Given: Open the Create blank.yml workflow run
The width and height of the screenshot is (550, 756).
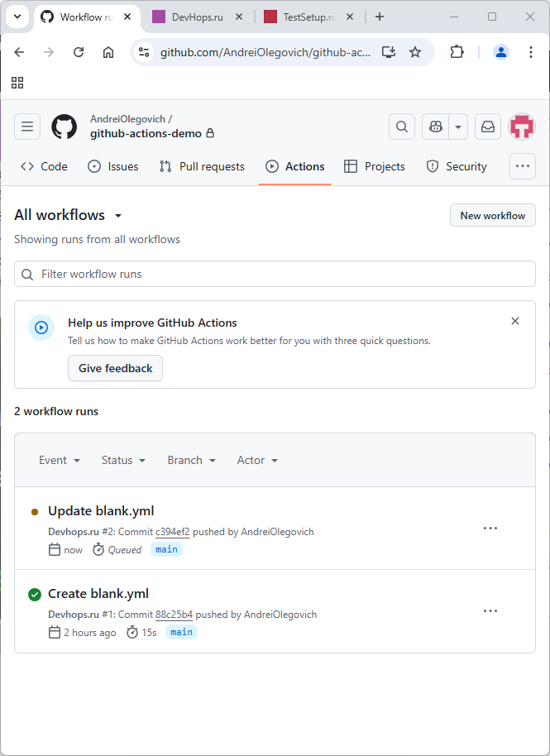Looking at the screenshot, I should pos(98,594).
